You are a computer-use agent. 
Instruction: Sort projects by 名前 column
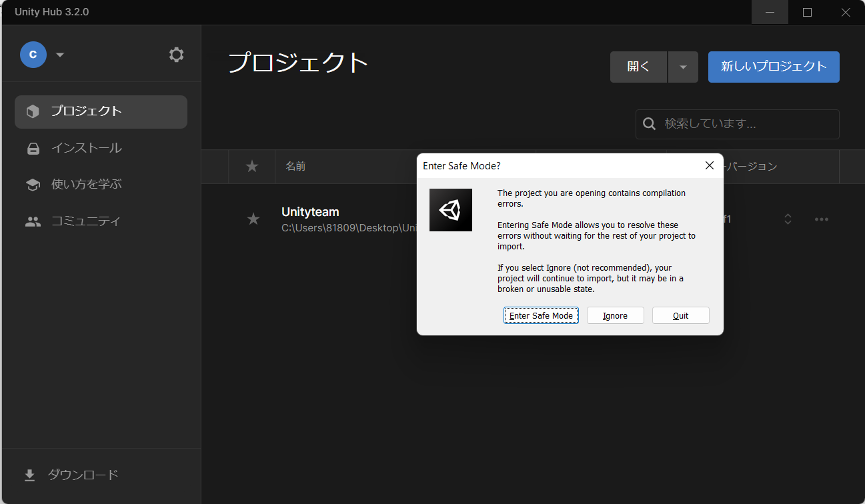point(295,167)
